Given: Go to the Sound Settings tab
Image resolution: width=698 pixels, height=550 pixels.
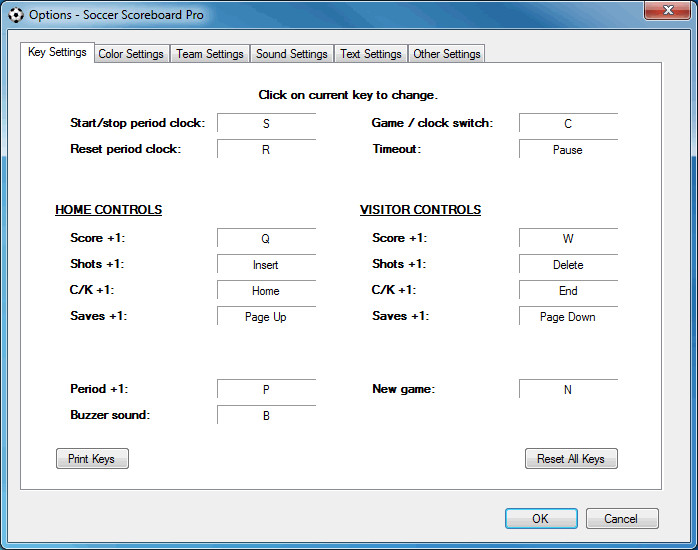Looking at the screenshot, I should tap(292, 54).
